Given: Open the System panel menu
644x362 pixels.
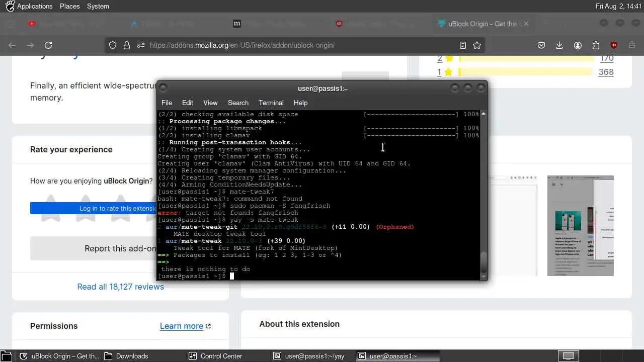Looking at the screenshot, I should click(98, 6).
